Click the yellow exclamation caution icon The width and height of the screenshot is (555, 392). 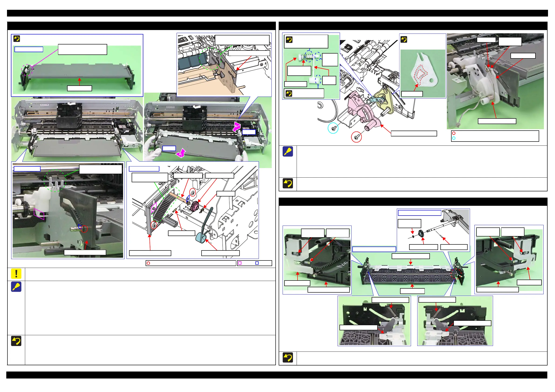pyautogui.click(x=16, y=274)
